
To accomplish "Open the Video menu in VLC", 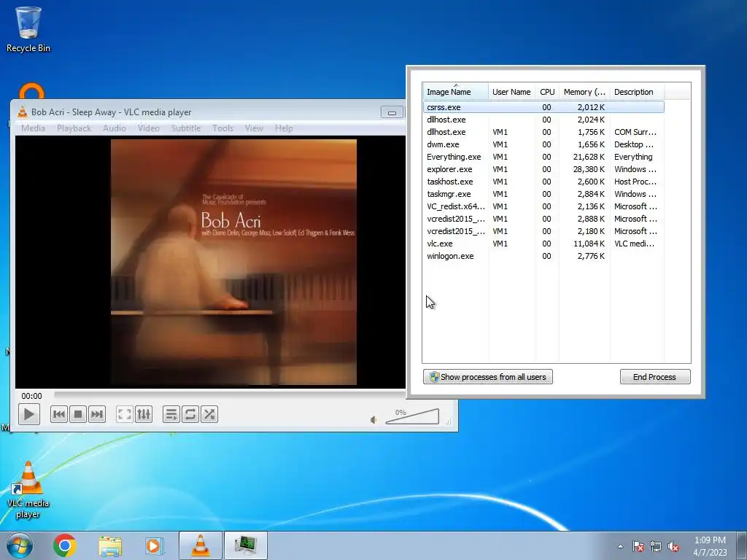I will coord(148,128).
